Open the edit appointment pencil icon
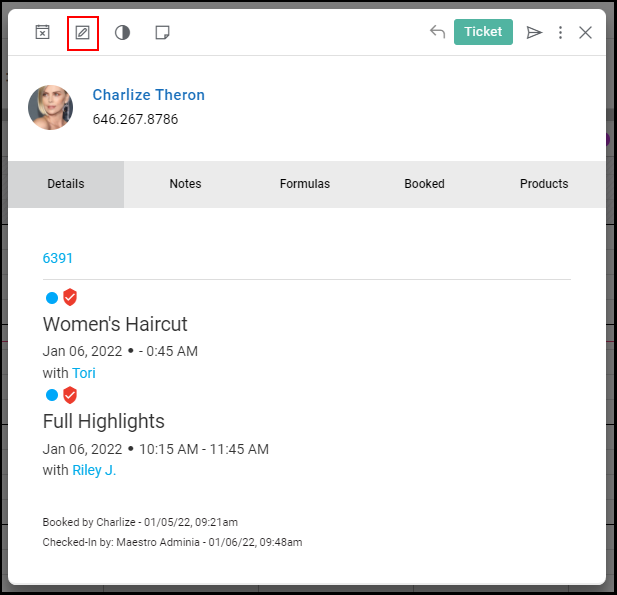The height and width of the screenshot is (595, 617). click(x=83, y=33)
